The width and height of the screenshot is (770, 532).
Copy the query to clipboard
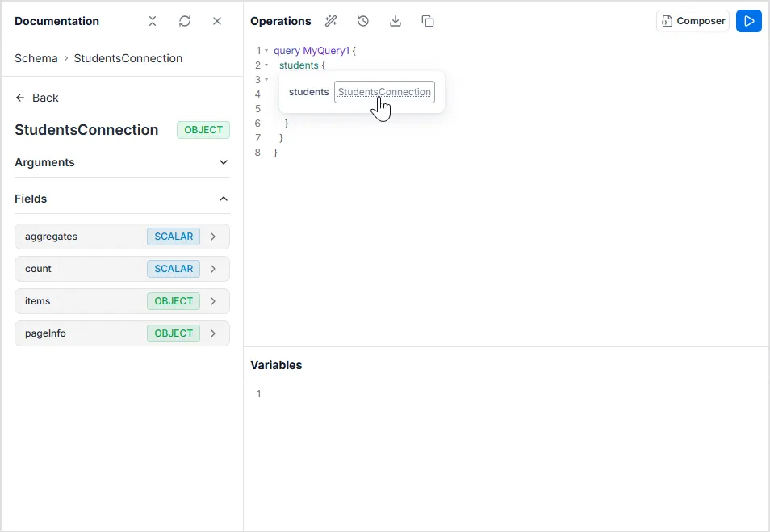tap(428, 21)
